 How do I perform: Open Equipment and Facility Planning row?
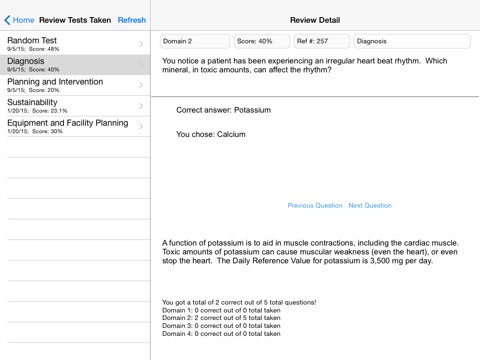[75, 126]
